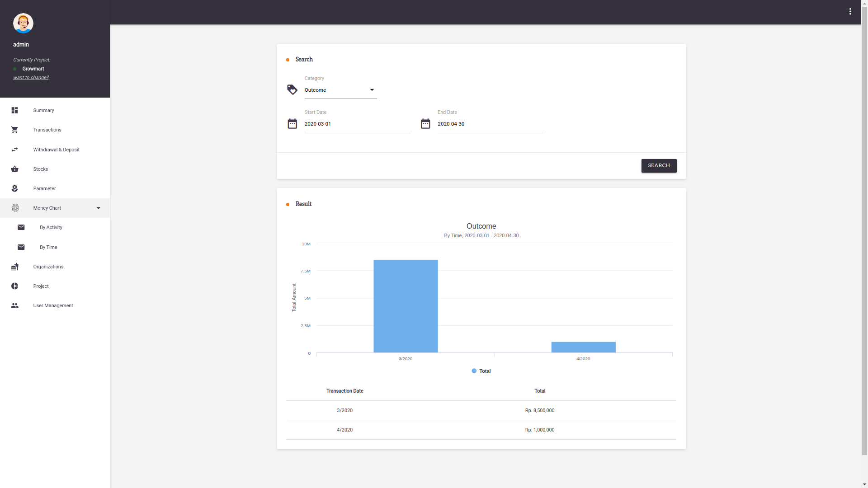Click the Transactions shopping cart icon
This screenshot has width=868, height=488.
click(14, 130)
